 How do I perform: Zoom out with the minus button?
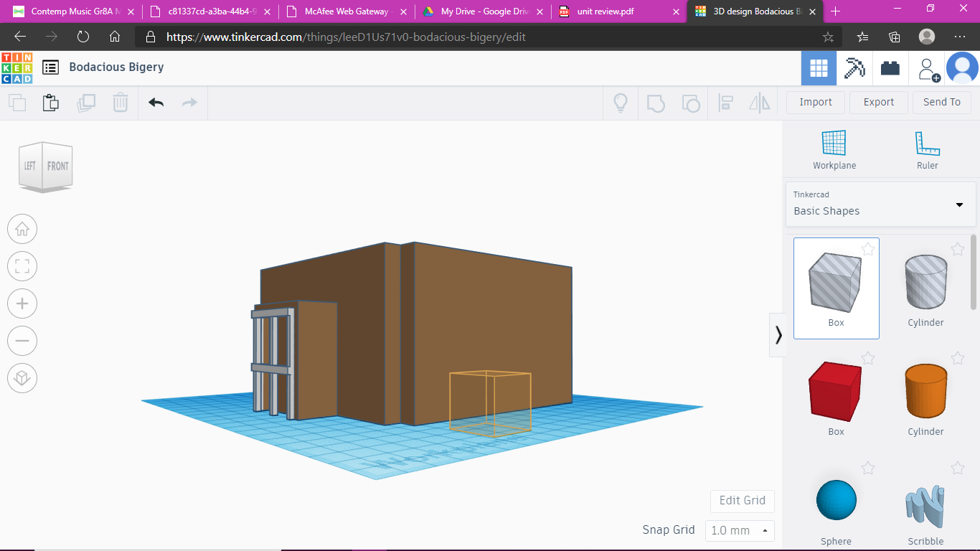click(22, 342)
